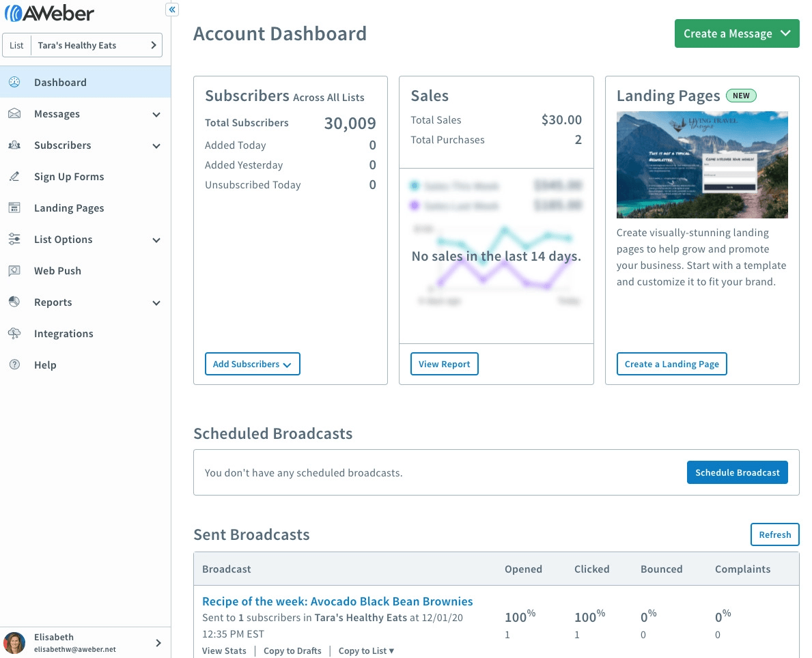Open the Copy to List dropdown
The image size is (812, 658).
click(366, 650)
